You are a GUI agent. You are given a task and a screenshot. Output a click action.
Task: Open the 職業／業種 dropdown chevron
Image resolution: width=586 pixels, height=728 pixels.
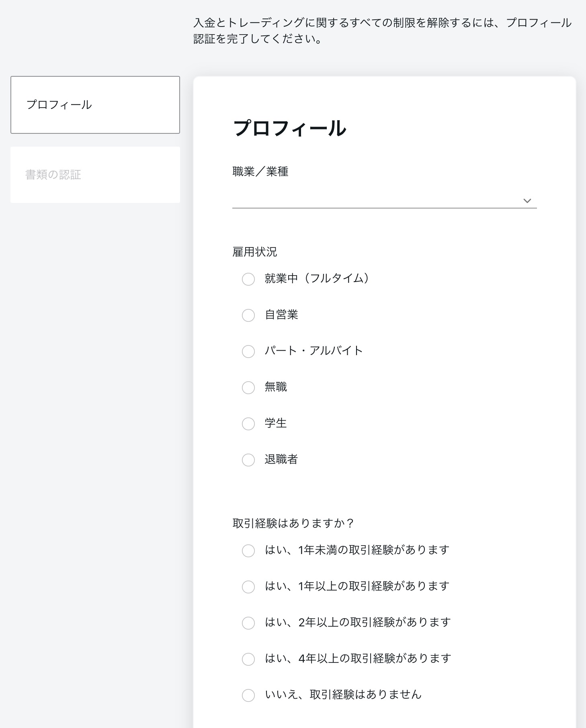pyautogui.click(x=527, y=200)
